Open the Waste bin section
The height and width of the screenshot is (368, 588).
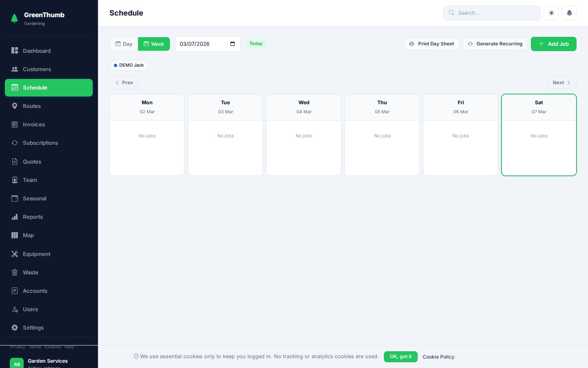pyautogui.click(x=15, y=272)
